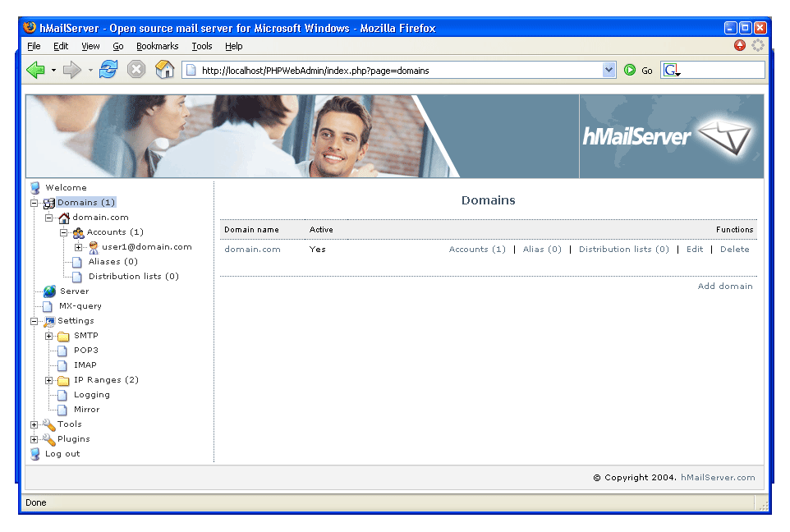Click the SMTP folder icon
The height and width of the screenshot is (532, 790).
(63, 336)
